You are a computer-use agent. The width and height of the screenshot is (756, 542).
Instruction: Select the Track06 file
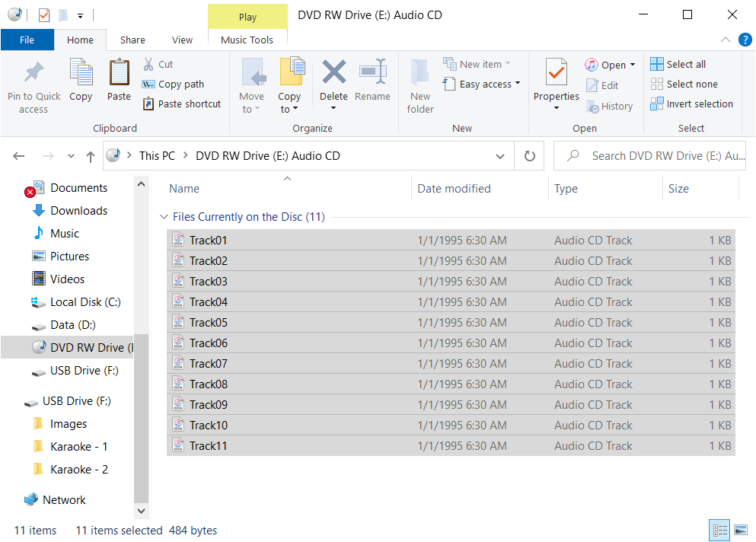point(451,343)
